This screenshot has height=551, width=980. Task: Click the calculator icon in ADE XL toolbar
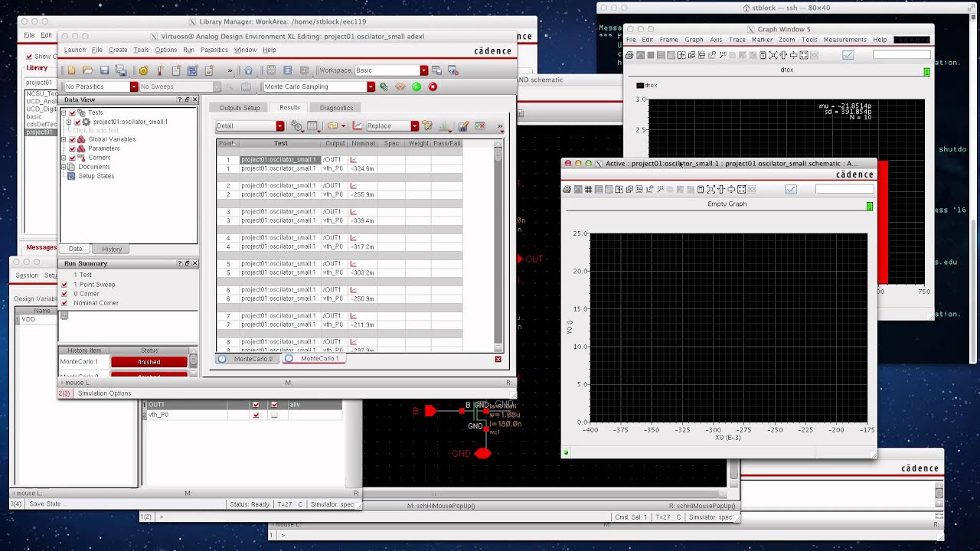click(271, 70)
